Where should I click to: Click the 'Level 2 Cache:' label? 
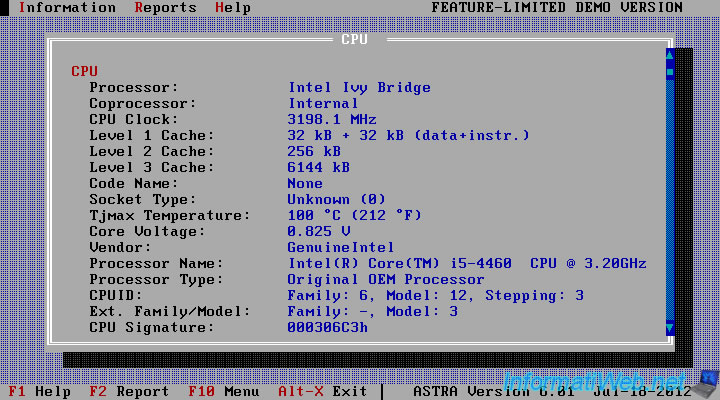click(x=152, y=152)
